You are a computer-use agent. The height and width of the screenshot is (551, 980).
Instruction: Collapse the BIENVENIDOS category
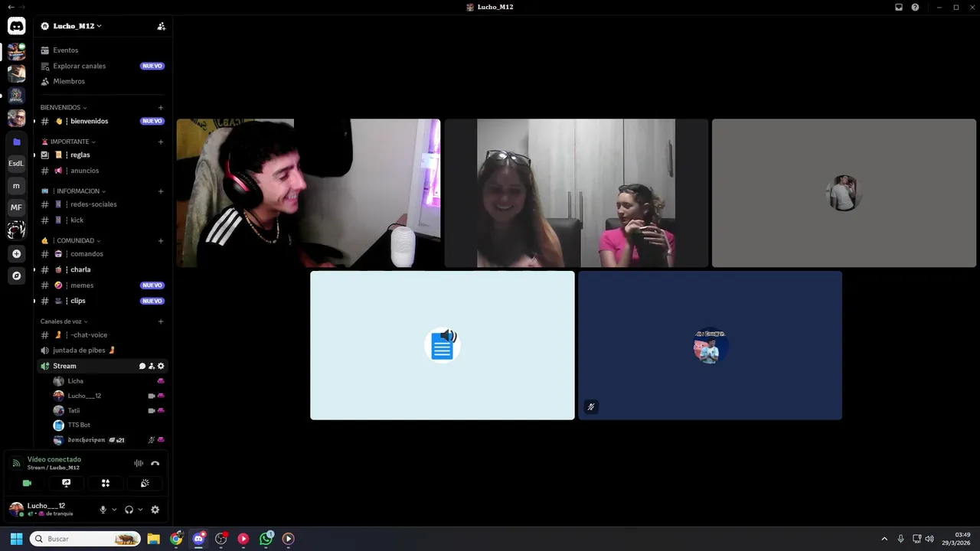click(x=64, y=108)
